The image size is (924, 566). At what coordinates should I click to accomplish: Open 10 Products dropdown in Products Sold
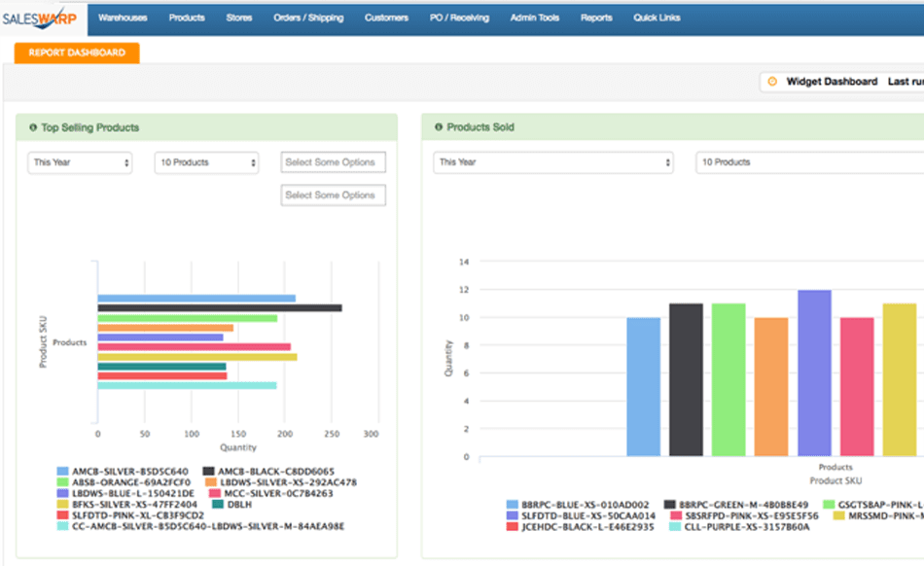click(x=809, y=162)
